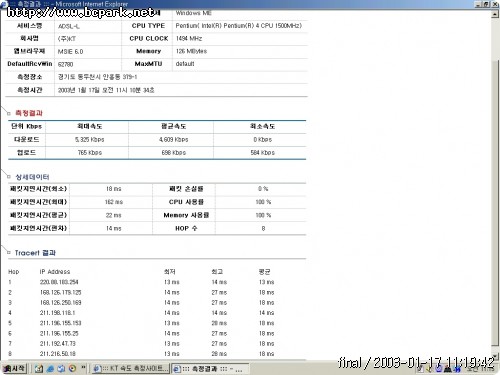Image resolution: width=500 pixels, height=375 pixels.
Task: Select the 5,325 Kbps download maximum
Action: coord(90,139)
